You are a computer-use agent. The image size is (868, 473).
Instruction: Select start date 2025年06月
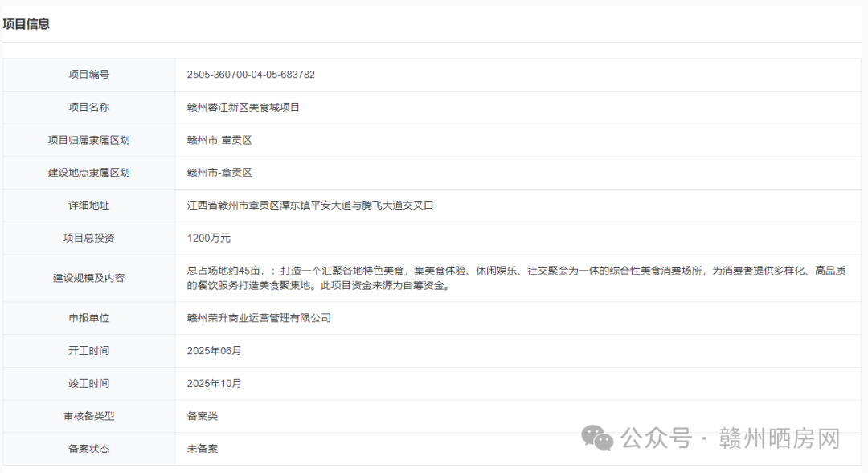215,351
